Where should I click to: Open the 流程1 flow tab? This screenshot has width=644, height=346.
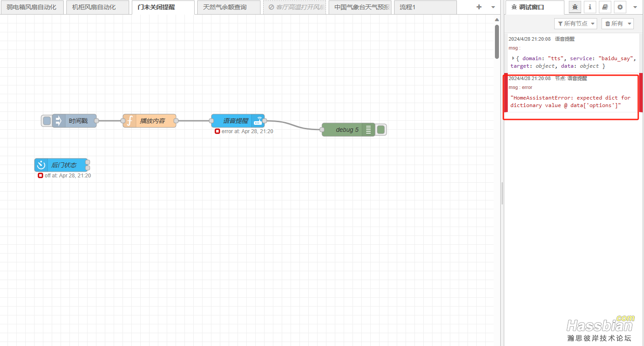425,7
